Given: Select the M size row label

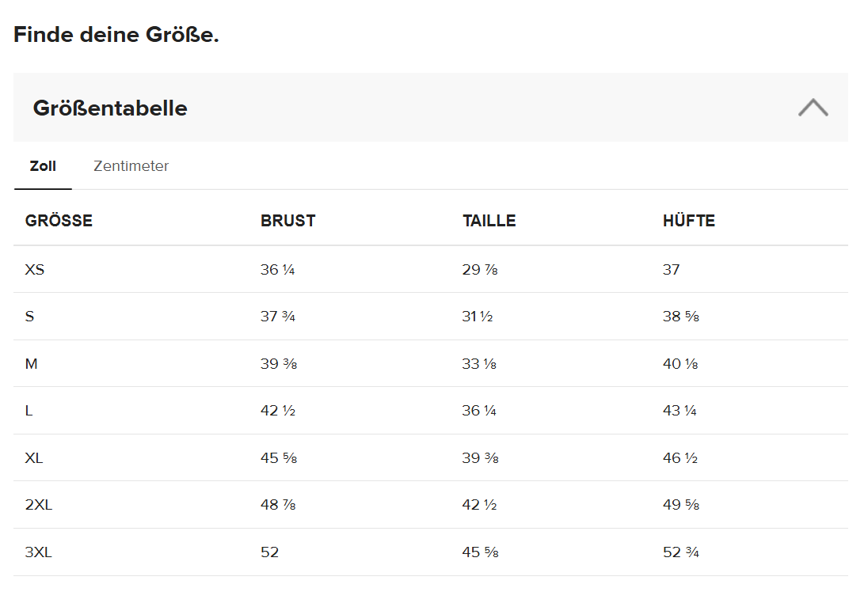Looking at the screenshot, I should point(31,364).
